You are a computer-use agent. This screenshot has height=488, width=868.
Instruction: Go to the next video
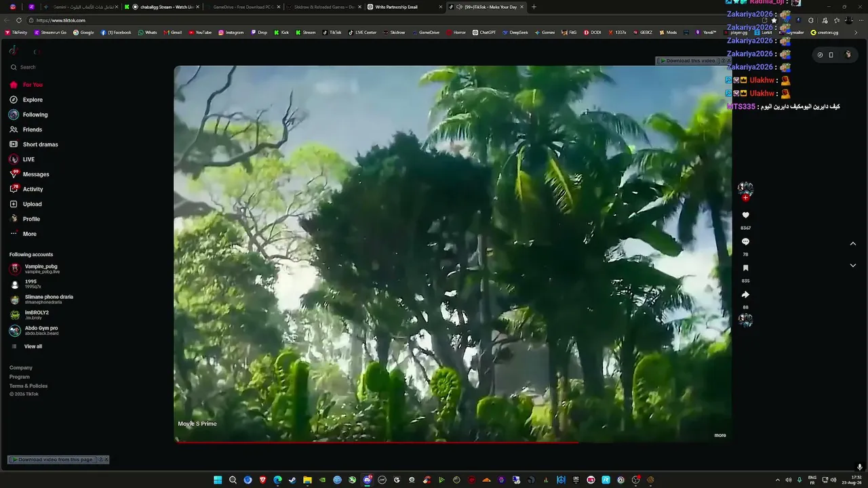click(853, 266)
